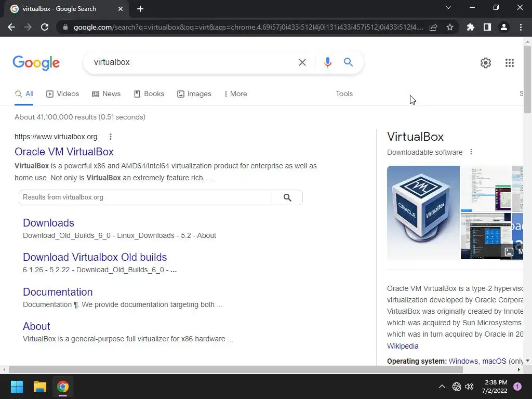Image resolution: width=532 pixels, height=399 pixels.
Task: Open the Google apps grid
Action: [x=509, y=63]
